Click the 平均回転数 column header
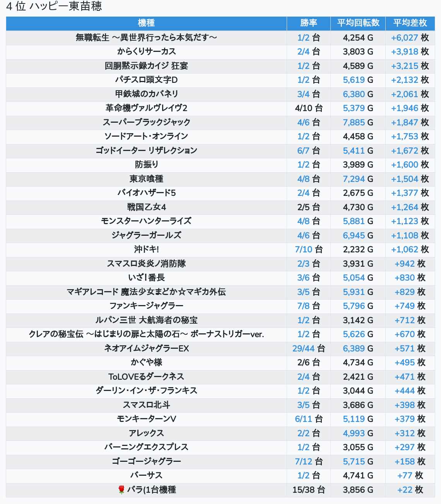 pos(358,23)
